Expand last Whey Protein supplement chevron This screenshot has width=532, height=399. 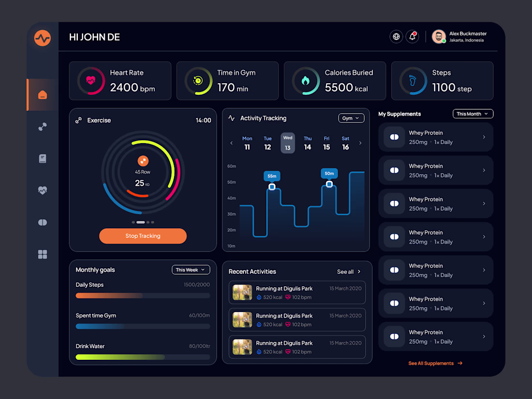(484, 337)
